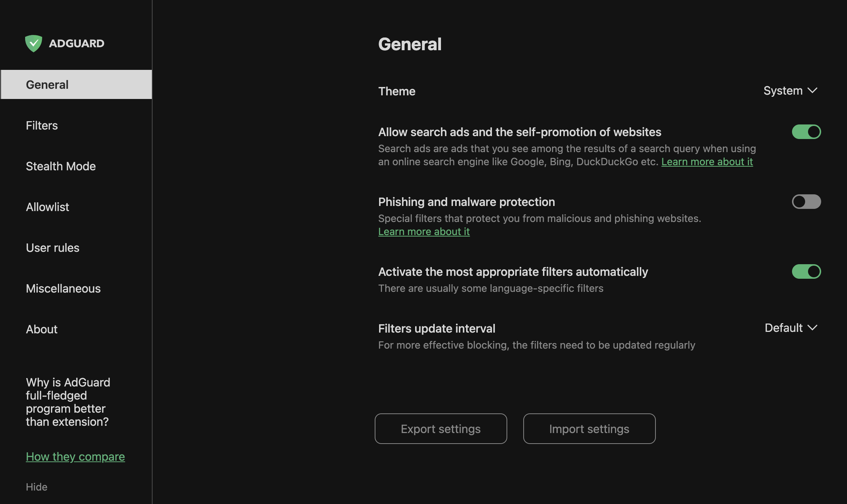Enable phishing and malware protection

807,201
